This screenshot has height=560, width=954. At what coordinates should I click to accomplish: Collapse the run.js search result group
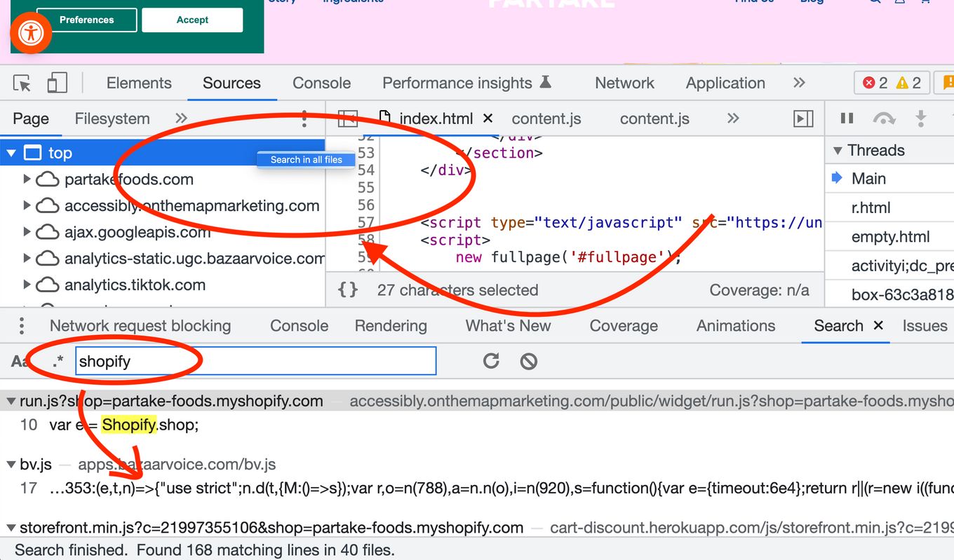11,402
